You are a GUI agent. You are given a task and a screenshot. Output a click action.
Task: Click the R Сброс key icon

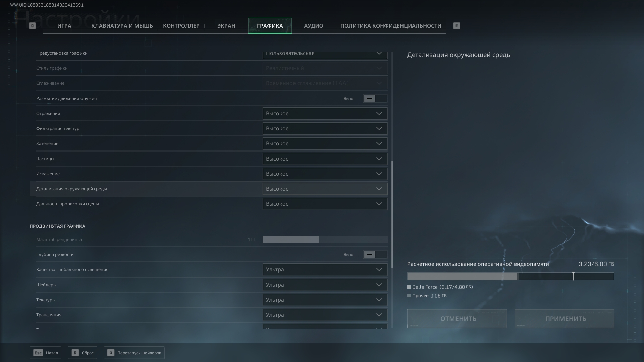[75, 353]
